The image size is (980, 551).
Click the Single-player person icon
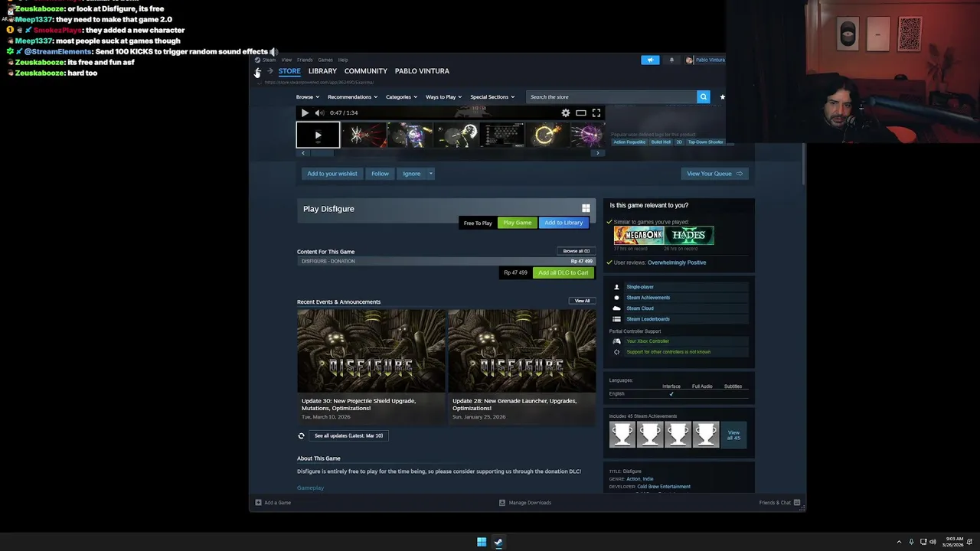pyautogui.click(x=616, y=287)
